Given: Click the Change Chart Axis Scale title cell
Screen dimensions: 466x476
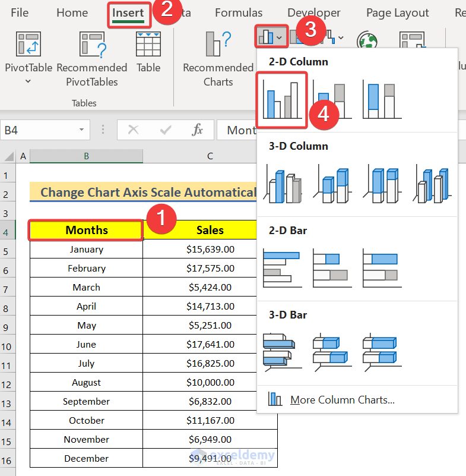Looking at the screenshot, I should pos(143,192).
